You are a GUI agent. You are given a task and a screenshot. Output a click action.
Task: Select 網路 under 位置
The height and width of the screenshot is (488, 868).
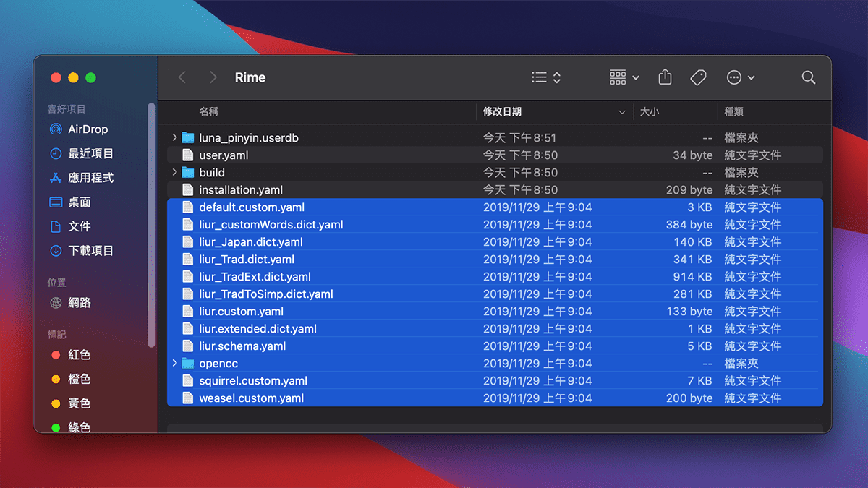pyautogui.click(x=80, y=303)
